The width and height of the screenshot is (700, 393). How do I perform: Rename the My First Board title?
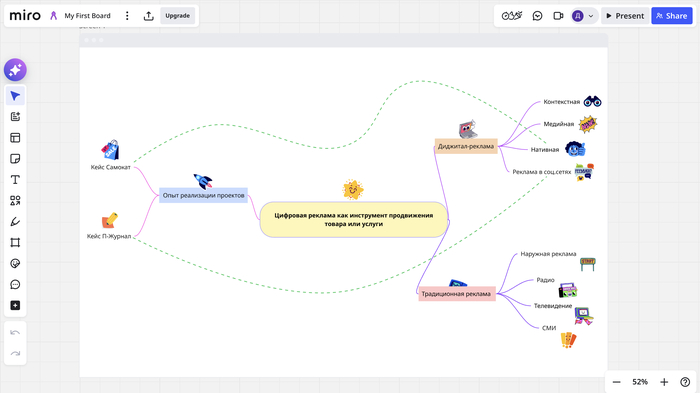click(x=88, y=16)
